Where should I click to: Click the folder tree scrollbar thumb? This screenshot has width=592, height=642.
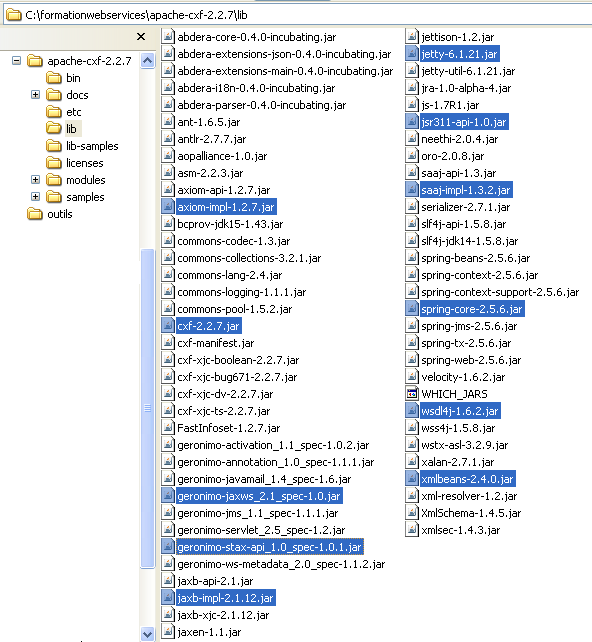point(147,408)
